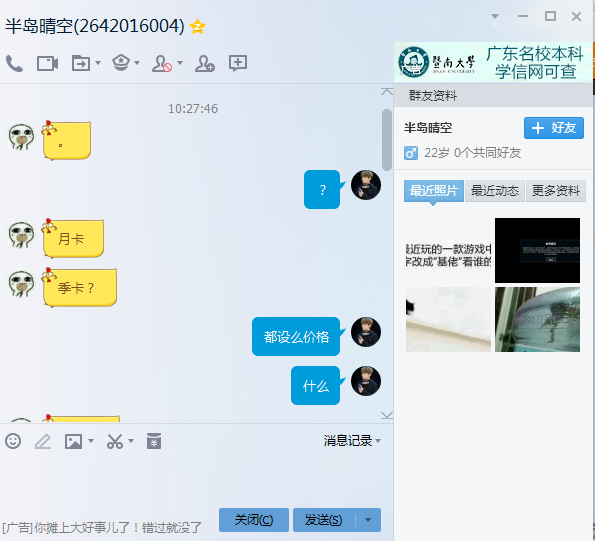Image resolution: width=595 pixels, height=541 pixels.
Task: Click the send picture icon
Action: [73, 441]
